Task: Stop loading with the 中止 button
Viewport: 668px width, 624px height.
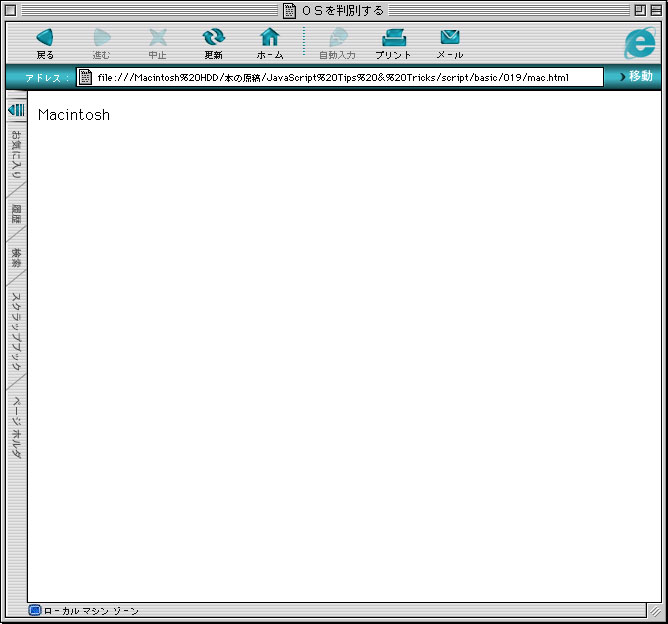Action: pyautogui.click(x=158, y=43)
